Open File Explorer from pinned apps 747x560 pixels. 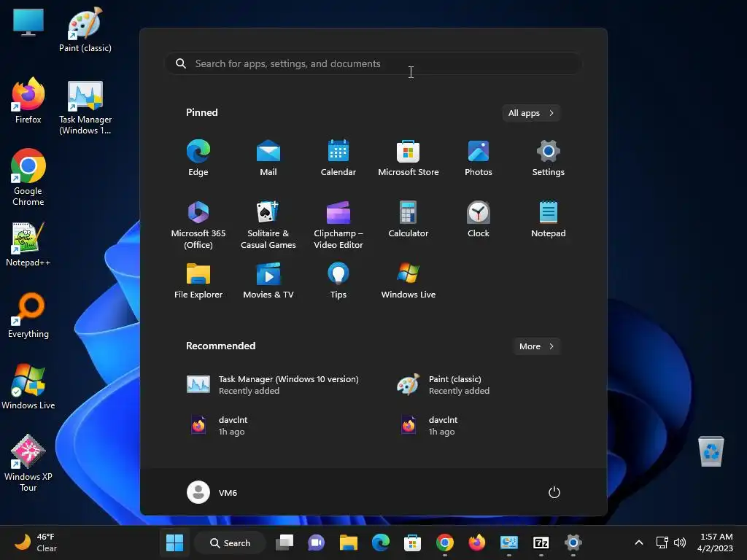(x=198, y=281)
